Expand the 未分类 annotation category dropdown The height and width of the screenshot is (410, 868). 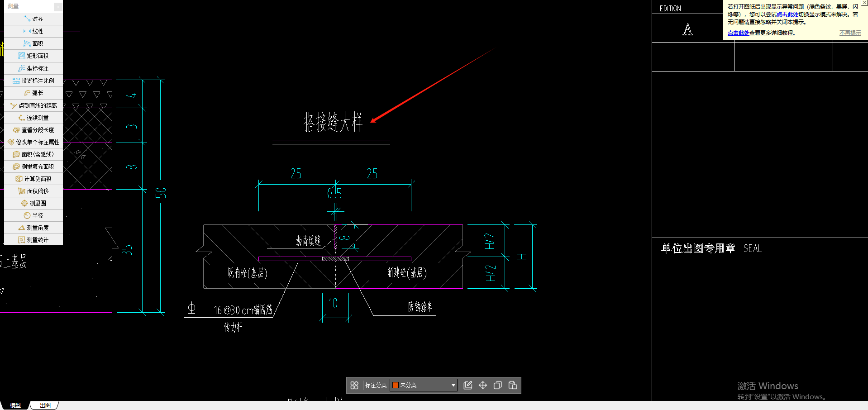pos(453,385)
